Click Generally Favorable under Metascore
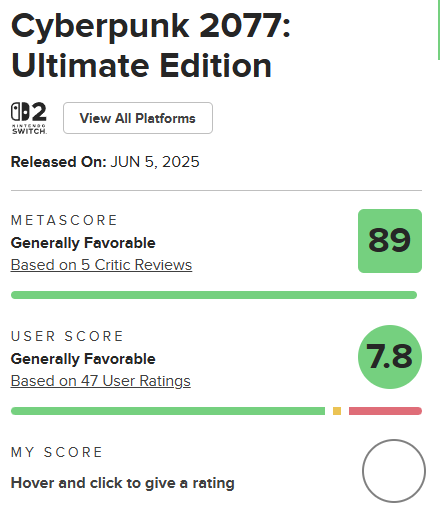 point(83,243)
